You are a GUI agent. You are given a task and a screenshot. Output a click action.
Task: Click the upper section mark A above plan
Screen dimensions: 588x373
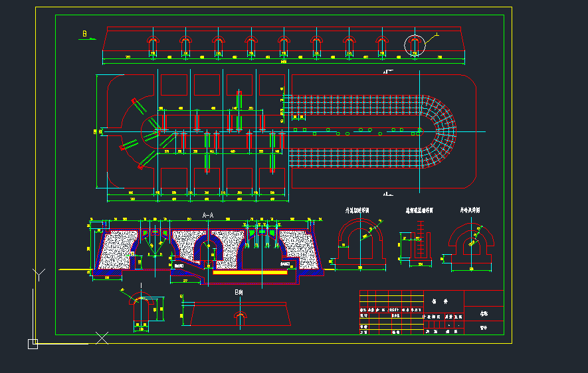click(x=387, y=70)
